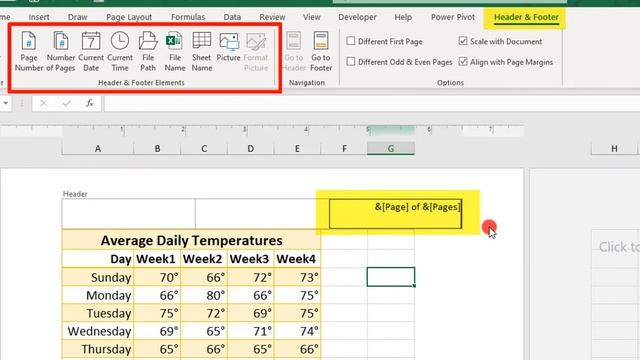Select the Tuesday row label cell

[x=98, y=313]
